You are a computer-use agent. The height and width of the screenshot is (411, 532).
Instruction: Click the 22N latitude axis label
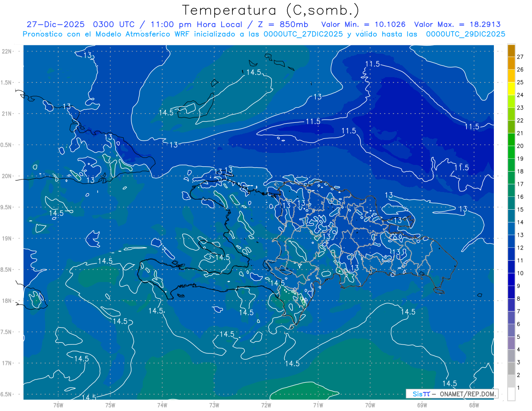tap(7, 51)
